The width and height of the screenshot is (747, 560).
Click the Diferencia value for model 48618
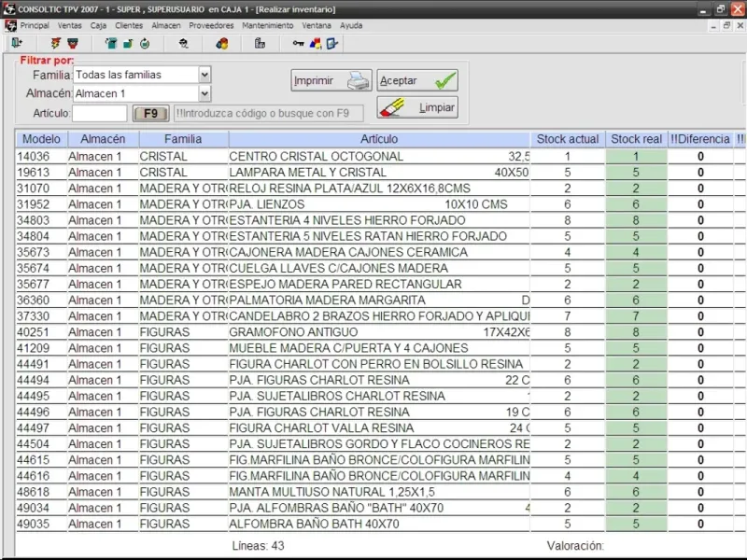point(700,492)
